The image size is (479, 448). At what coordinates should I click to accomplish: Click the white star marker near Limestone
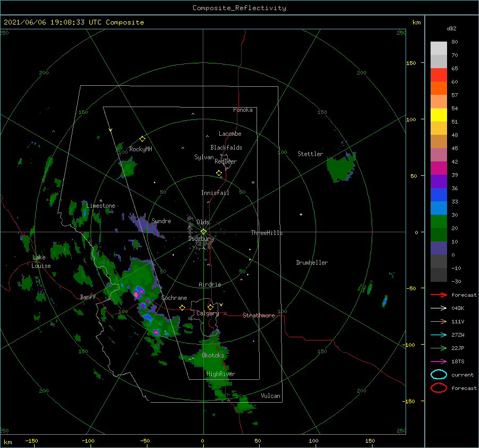(101, 201)
